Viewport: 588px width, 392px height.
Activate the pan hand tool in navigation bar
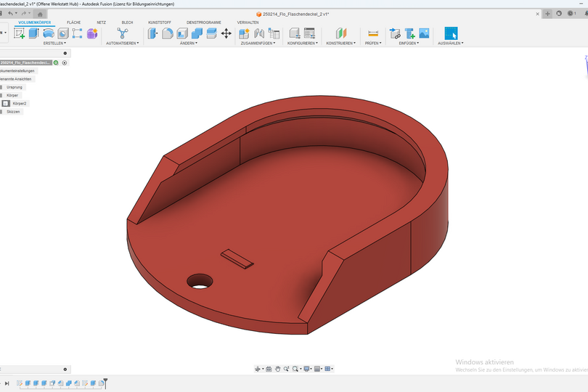277,369
